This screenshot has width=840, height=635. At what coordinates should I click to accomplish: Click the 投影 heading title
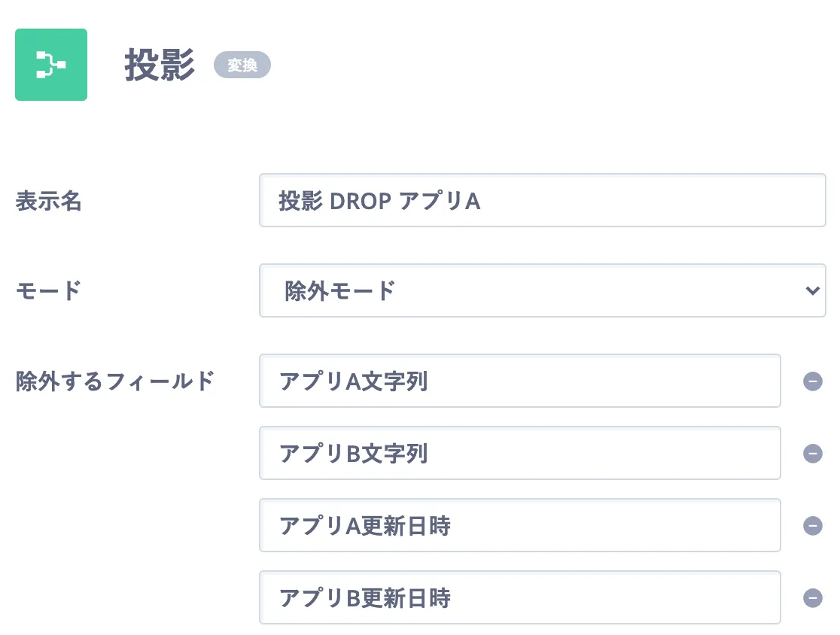[160, 65]
